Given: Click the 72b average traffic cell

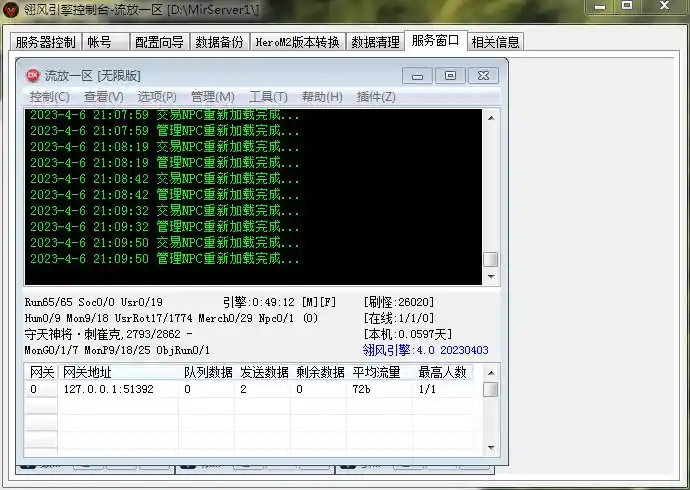Looking at the screenshot, I should tap(379, 389).
